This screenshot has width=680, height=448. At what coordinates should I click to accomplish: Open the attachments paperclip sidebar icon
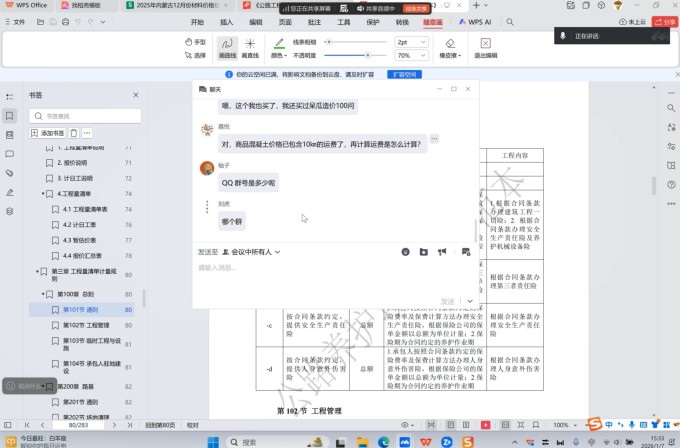[x=10, y=173]
